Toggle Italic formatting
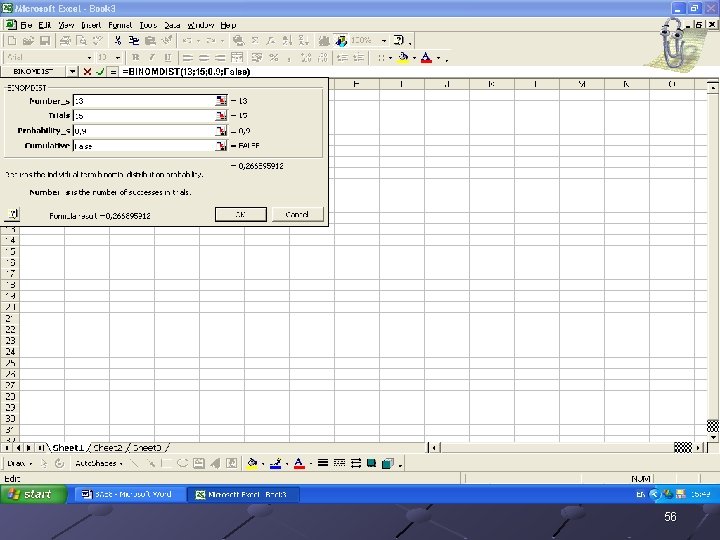The height and width of the screenshot is (540, 720). [x=152, y=57]
